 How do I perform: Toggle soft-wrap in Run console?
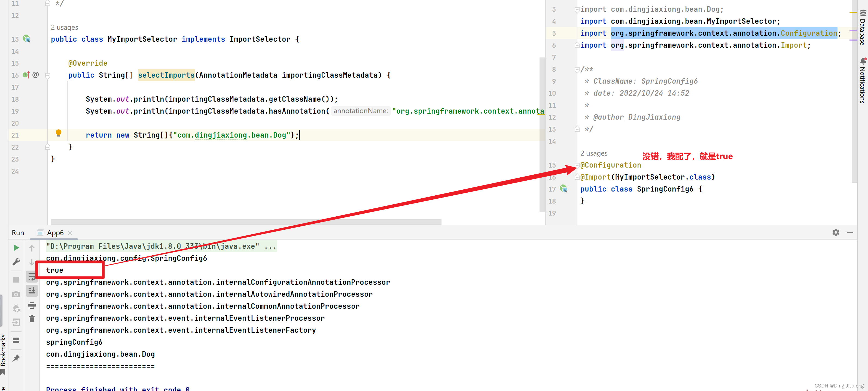click(x=32, y=277)
